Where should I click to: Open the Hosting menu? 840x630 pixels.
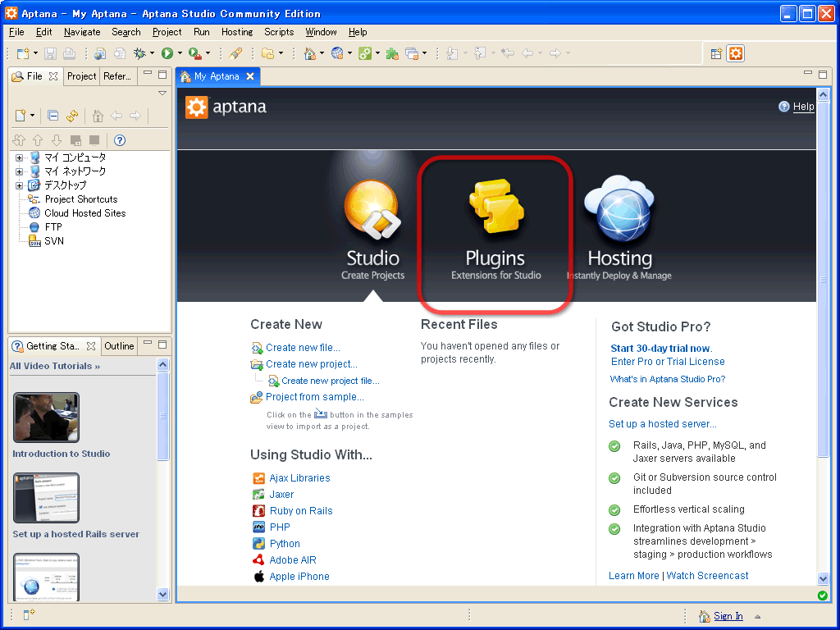coord(237,32)
